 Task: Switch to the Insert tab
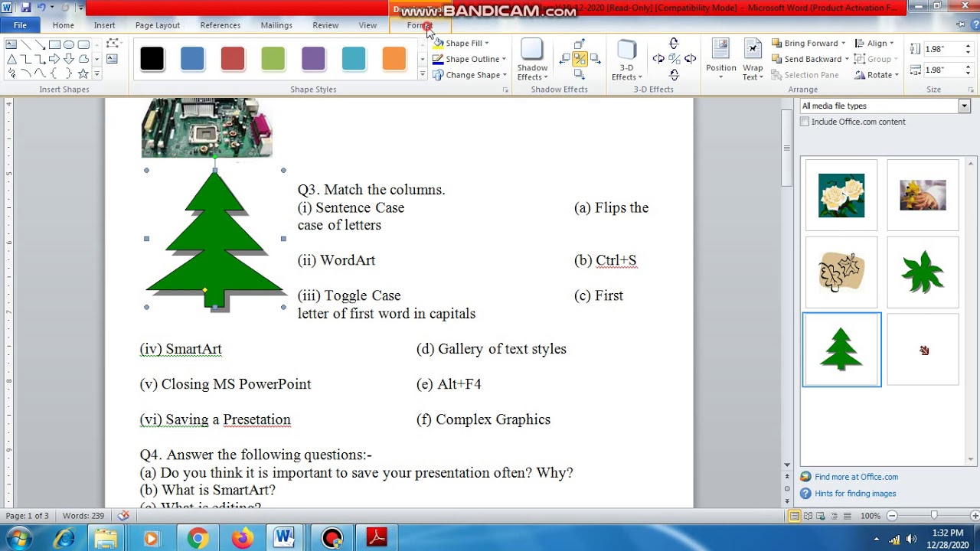[x=104, y=25]
